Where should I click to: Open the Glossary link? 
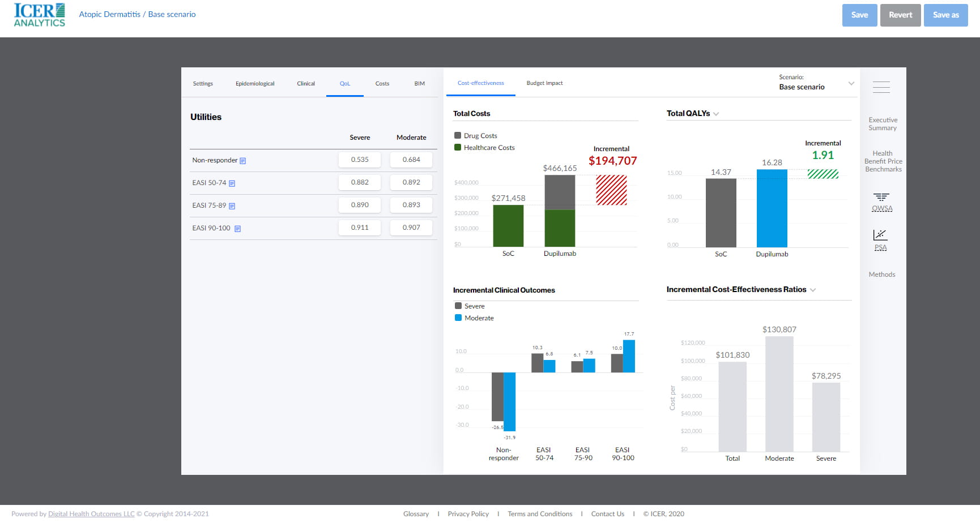pos(416,514)
